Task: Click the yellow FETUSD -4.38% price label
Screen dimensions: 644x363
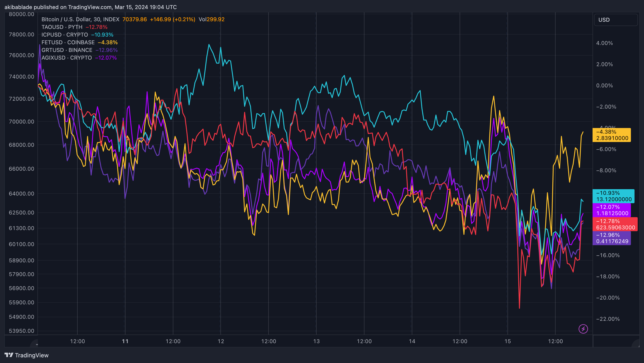Action: pos(611,135)
